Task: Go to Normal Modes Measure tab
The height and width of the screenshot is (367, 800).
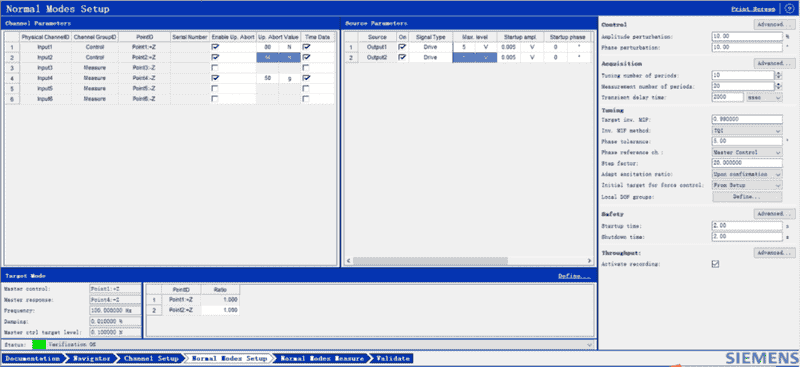Action: tap(321, 358)
